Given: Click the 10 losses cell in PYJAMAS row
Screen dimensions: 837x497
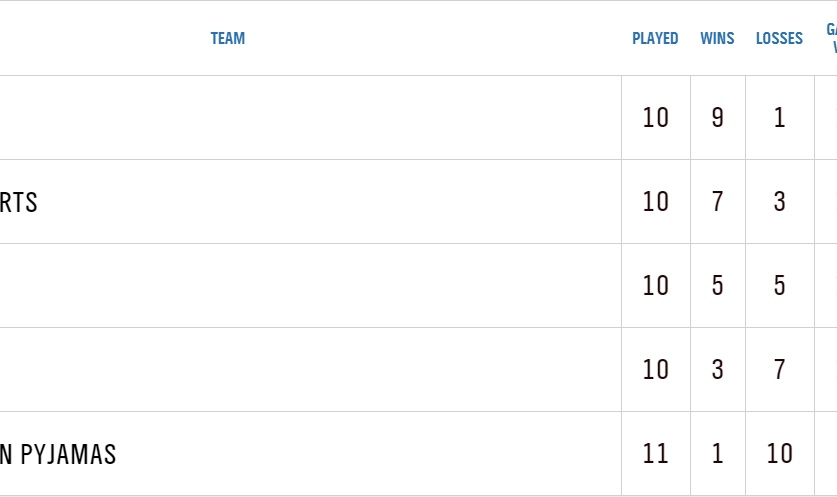Looking at the screenshot, I should pos(779,454).
